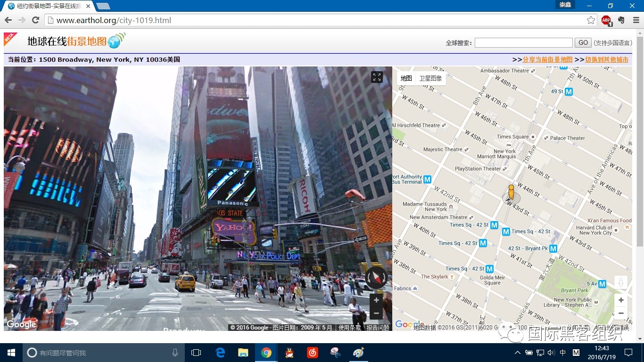This screenshot has height=362, width=644.
Task: Launch Microsoft Edge from the taskbar
Action: tap(220, 353)
